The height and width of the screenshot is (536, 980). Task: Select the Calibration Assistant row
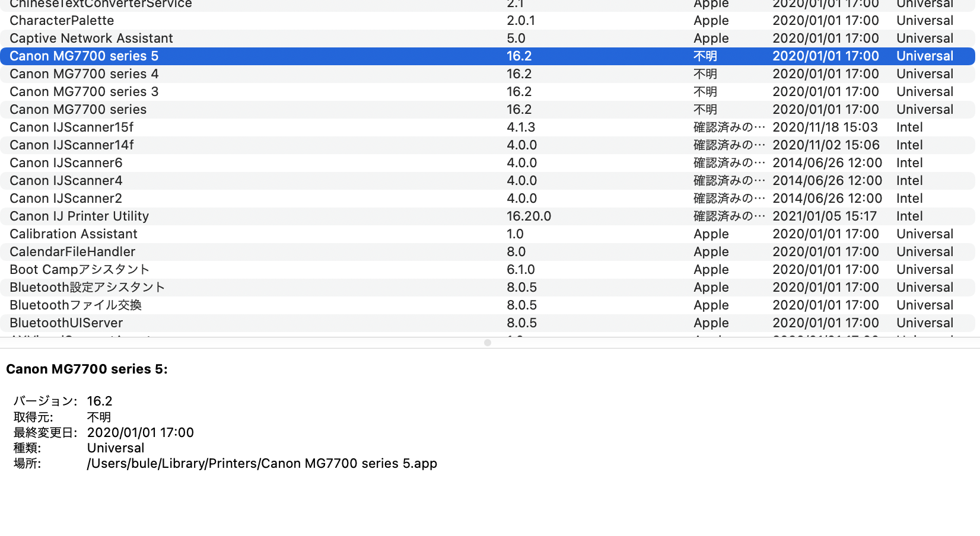488,234
